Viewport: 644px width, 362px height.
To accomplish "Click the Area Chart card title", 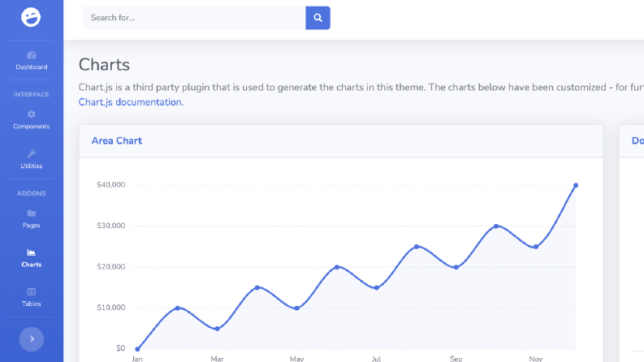I will [117, 140].
